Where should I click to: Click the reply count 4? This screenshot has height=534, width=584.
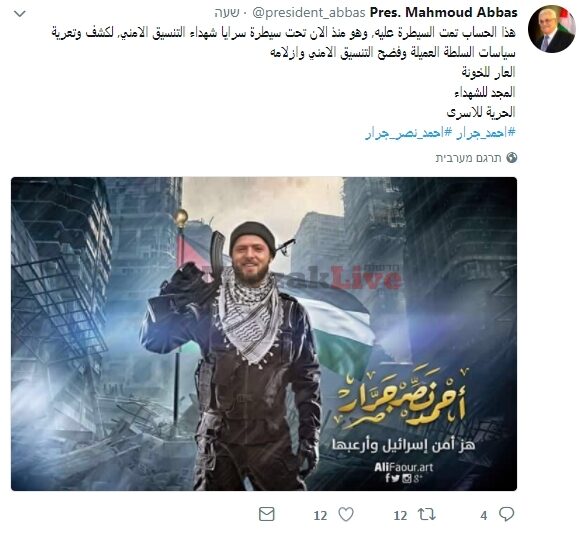point(483,516)
